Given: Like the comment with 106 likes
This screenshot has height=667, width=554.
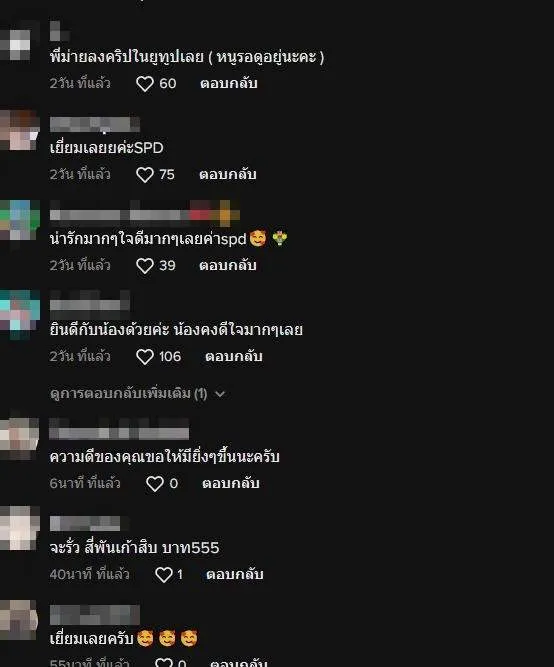Looking at the screenshot, I should click(x=145, y=357).
